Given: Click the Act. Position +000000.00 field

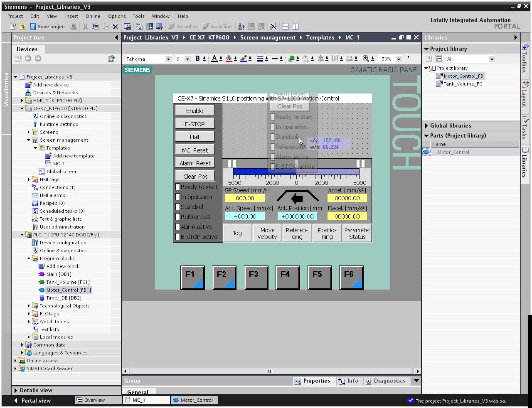Looking at the screenshot, I should pos(298,216).
